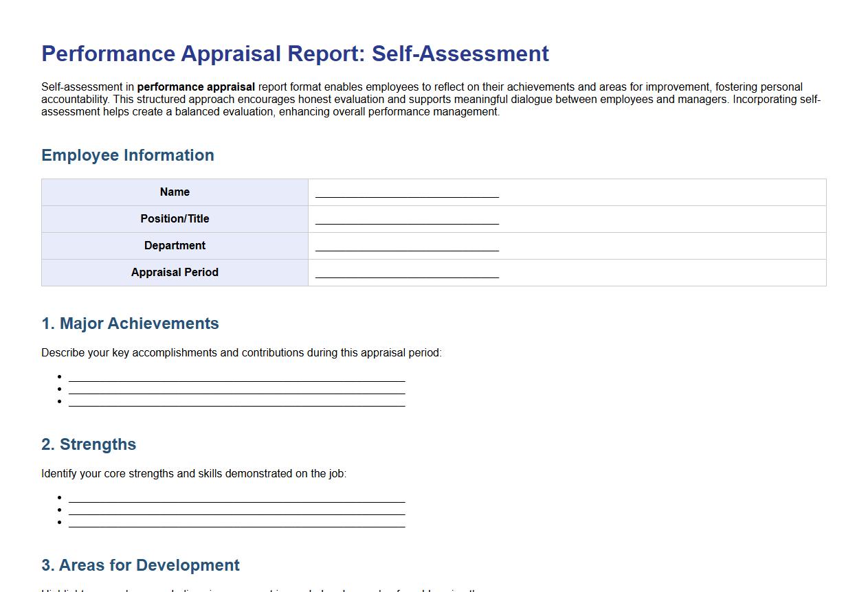This screenshot has height=592, width=868.
Task: Click the Department input line
Action: point(405,247)
